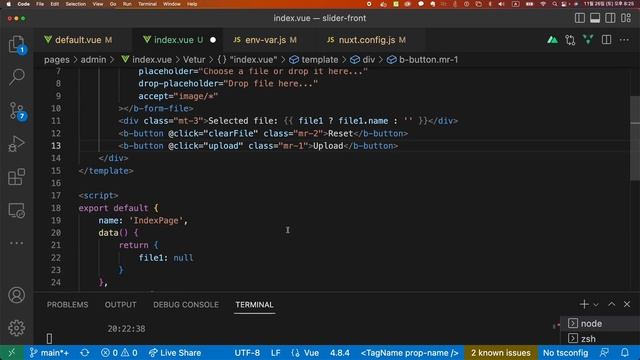This screenshot has height=360, width=640.
Task: Create new terminal with plus icon
Action: (x=584, y=304)
